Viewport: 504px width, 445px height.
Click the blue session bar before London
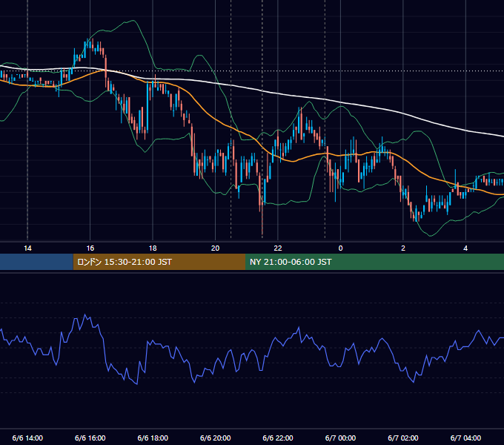click(x=36, y=262)
